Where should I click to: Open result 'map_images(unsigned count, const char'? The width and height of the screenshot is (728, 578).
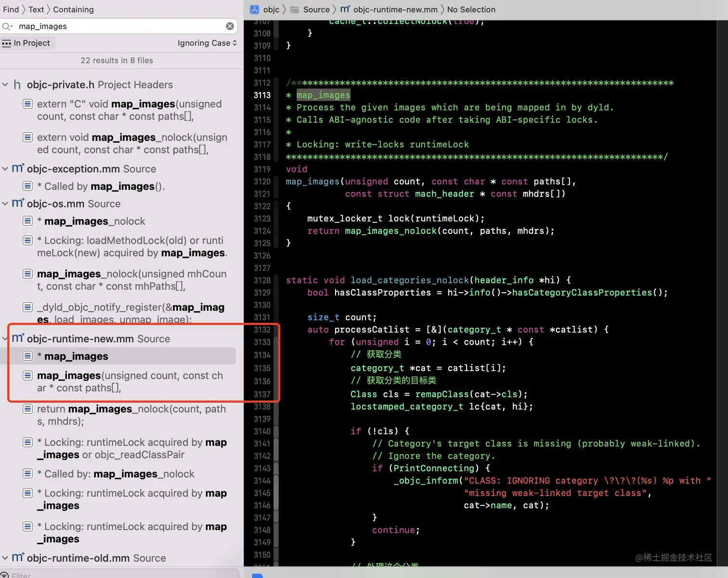tap(130, 382)
